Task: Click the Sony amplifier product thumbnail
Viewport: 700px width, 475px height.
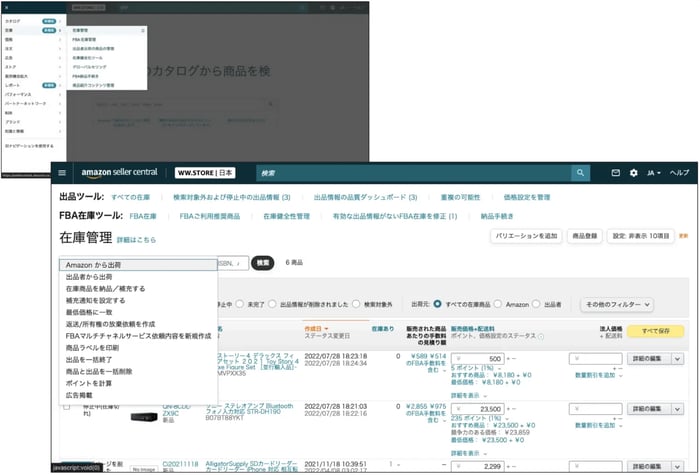Action: pyautogui.click(x=144, y=417)
